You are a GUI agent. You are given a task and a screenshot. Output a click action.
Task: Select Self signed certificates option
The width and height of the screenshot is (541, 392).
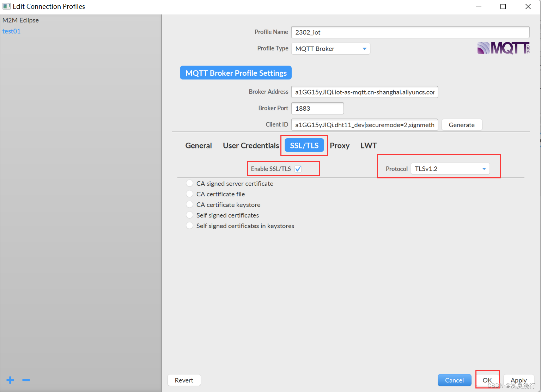[x=190, y=215]
